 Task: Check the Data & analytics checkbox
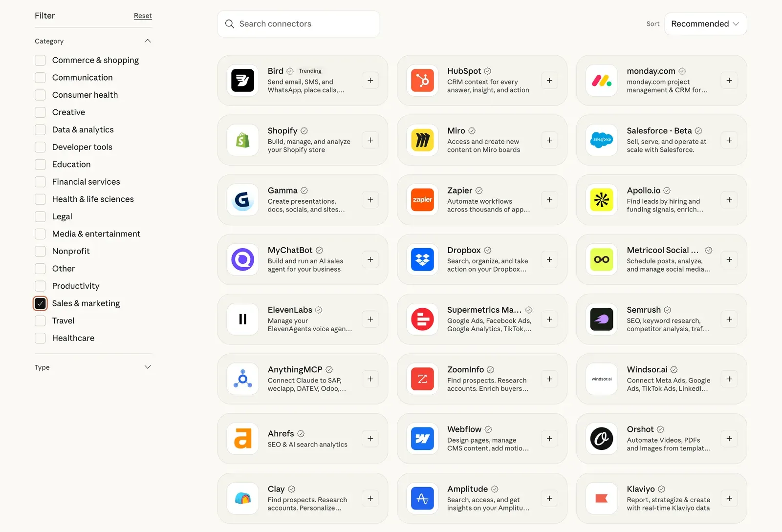(x=40, y=129)
